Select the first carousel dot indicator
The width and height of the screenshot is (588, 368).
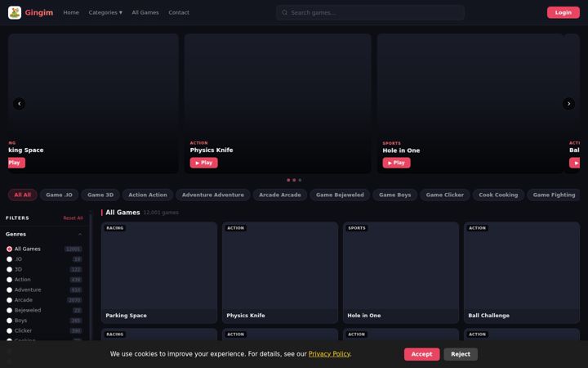tap(288, 180)
